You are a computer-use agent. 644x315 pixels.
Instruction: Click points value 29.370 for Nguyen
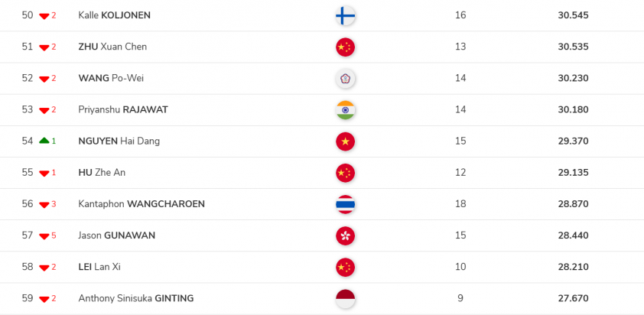pos(573,141)
